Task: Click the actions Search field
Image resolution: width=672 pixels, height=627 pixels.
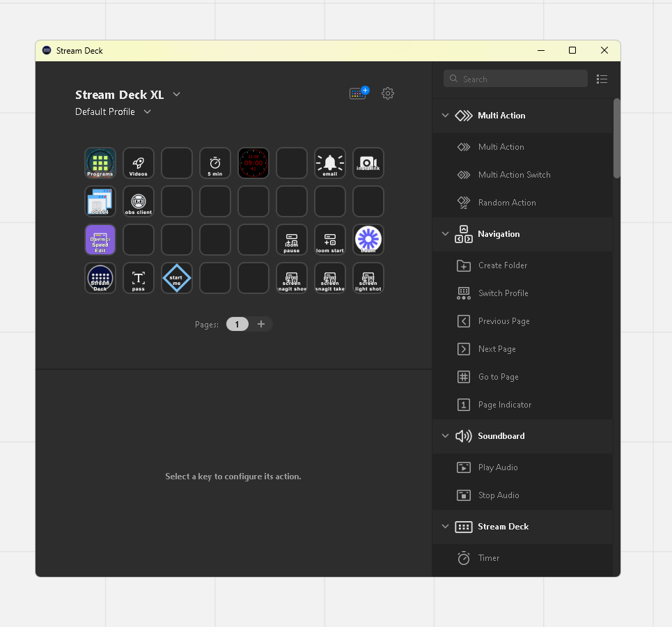Action: pyautogui.click(x=515, y=79)
